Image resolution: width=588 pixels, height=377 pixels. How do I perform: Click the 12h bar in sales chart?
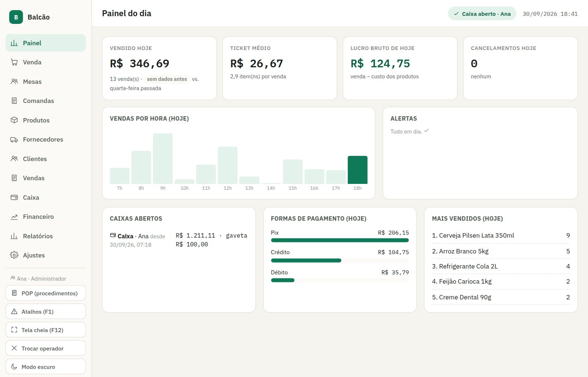(x=227, y=165)
